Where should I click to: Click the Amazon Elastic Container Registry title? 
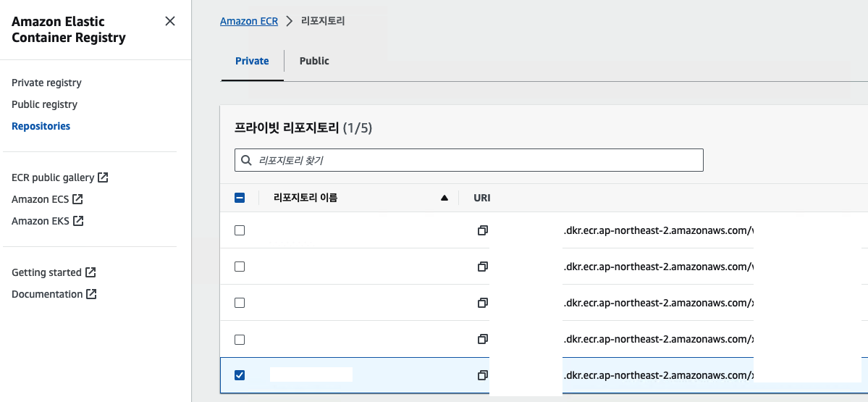(x=69, y=30)
